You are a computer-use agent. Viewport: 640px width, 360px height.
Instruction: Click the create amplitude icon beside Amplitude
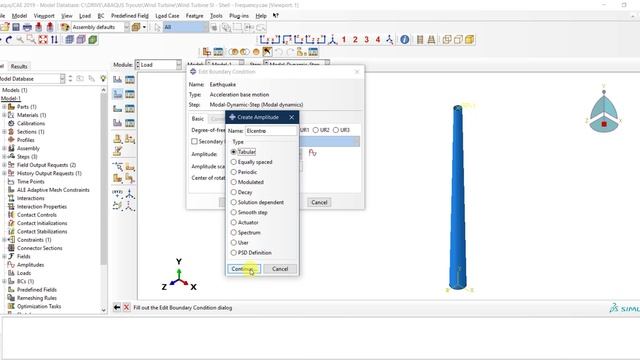313,153
